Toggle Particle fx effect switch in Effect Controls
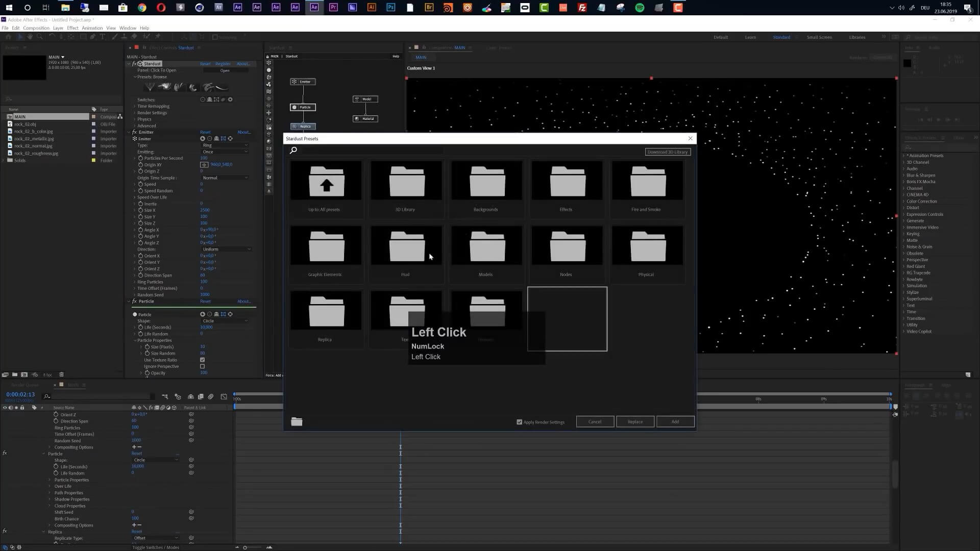 point(134,302)
